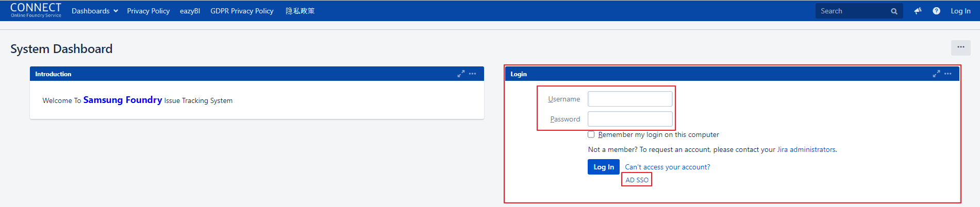
Task: Click the CONNECT Online Foundry Service logo
Action: [36, 10]
